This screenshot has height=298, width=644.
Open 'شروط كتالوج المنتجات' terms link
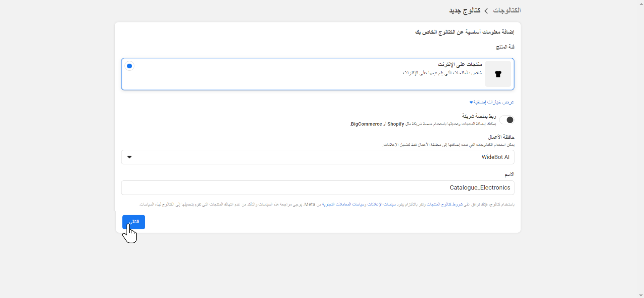tap(444, 204)
